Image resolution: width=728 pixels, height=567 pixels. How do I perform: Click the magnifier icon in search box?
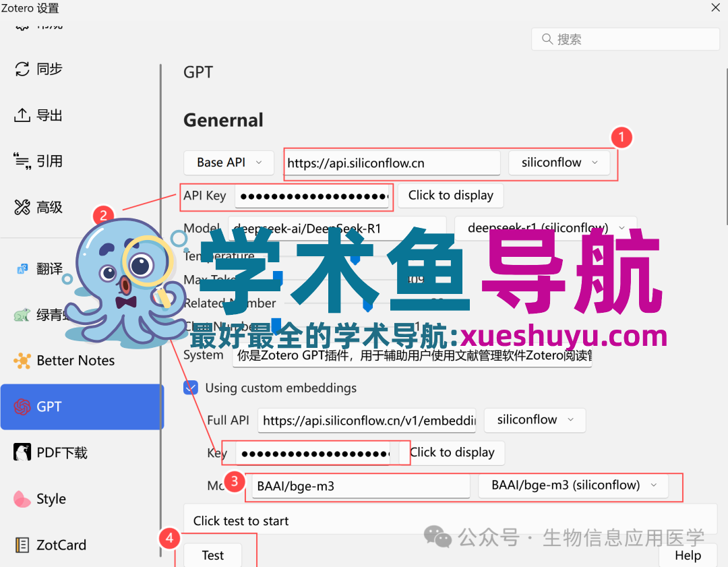coord(547,39)
